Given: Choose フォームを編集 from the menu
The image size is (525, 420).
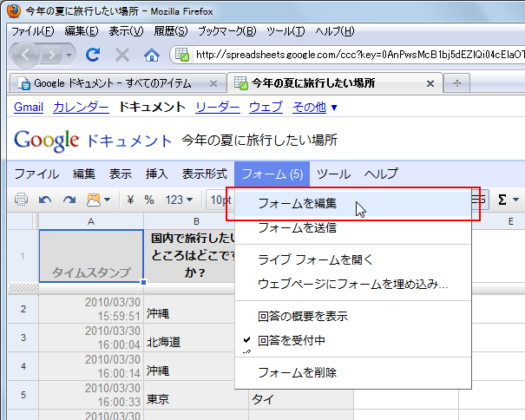Looking at the screenshot, I should coord(353,204).
